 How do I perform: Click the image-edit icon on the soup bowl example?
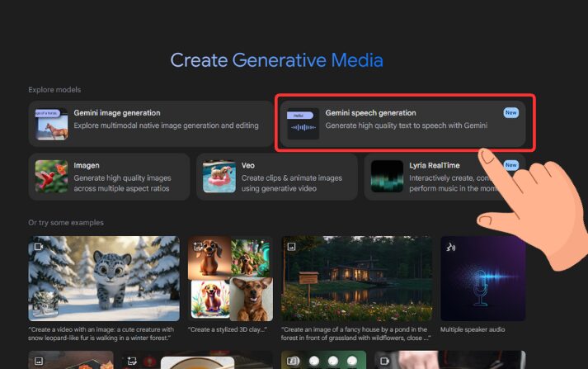coord(132,361)
